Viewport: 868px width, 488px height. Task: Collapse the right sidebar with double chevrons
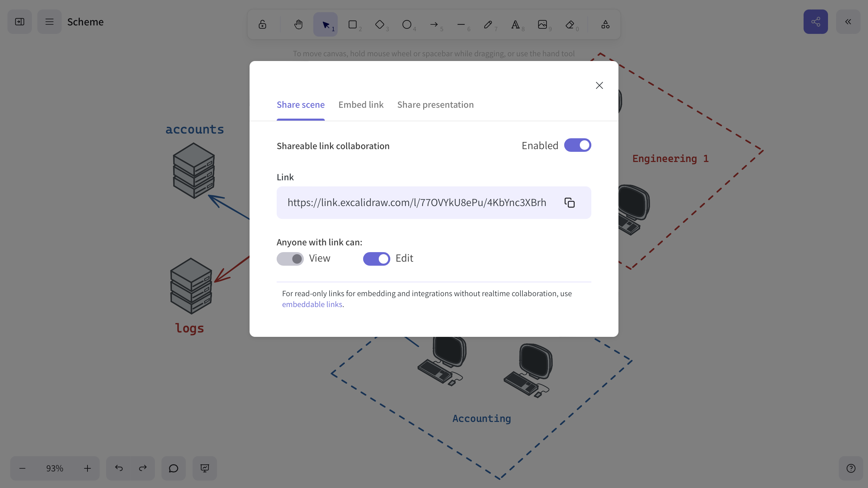point(848,22)
